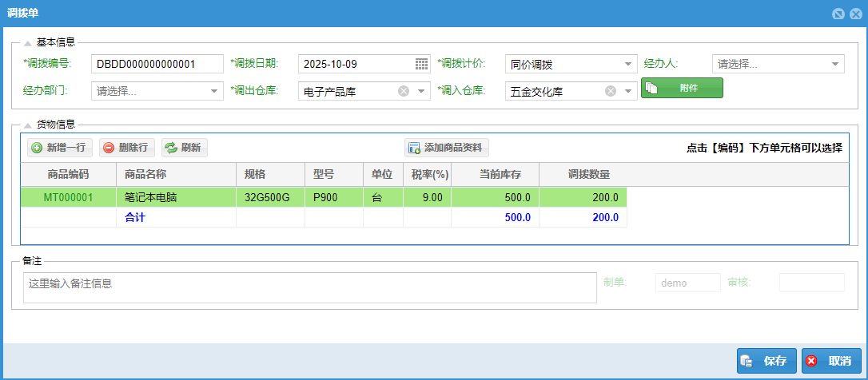868x380 pixels.
Task: Collapse the 货物信息 section
Action: coord(28,125)
